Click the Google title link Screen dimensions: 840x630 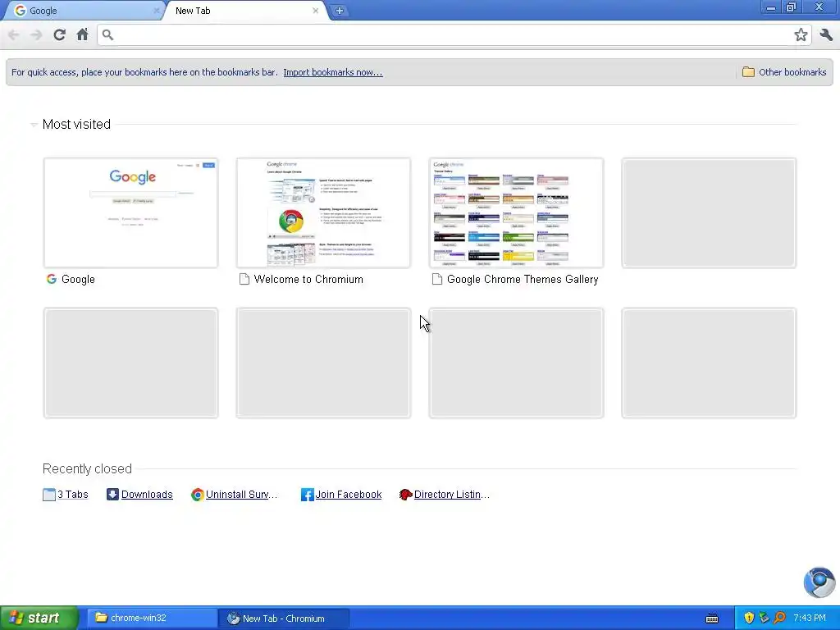(x=78, y=279)
